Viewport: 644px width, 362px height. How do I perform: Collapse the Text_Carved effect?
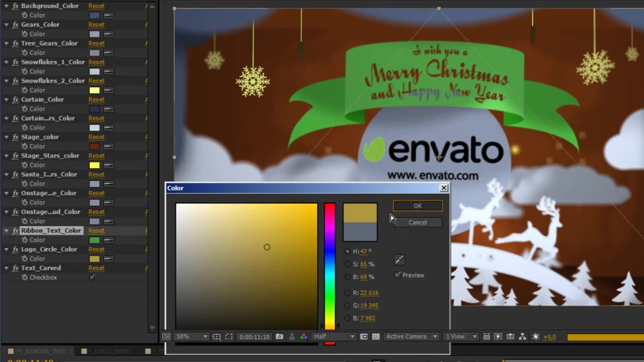pyautogui.click(x=6, y=268)
